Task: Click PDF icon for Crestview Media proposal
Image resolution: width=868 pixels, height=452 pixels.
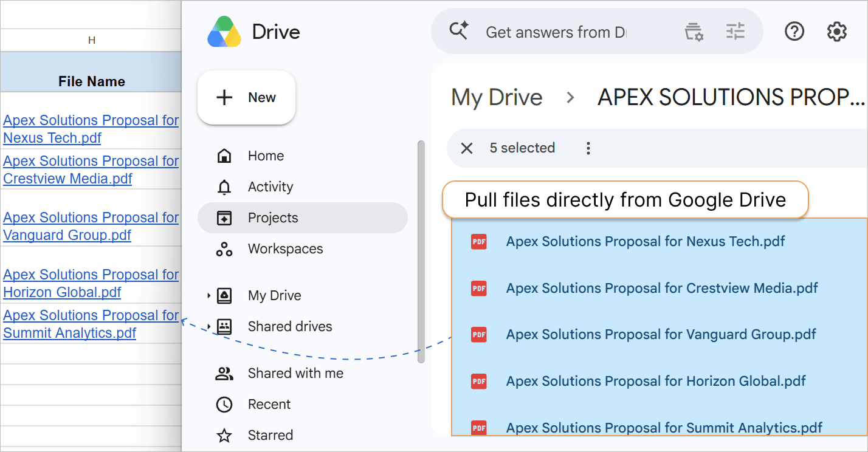Action: 479,288
